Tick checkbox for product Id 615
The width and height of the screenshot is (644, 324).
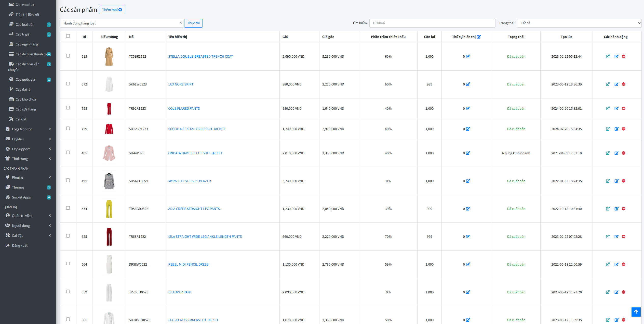click(68, 56)
